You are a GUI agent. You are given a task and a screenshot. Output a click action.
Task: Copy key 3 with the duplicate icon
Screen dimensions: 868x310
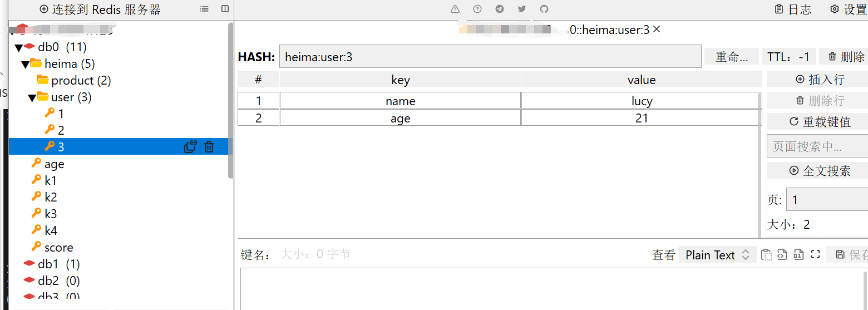point(190,147)
